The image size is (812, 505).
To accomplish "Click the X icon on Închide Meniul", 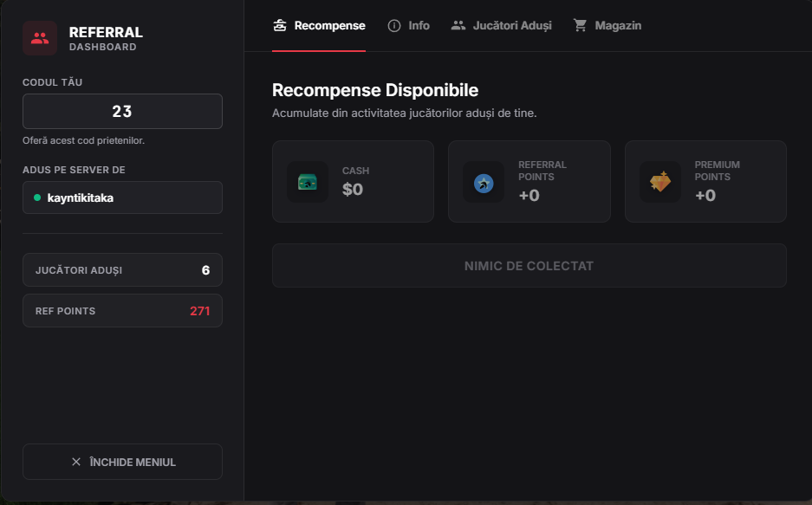I will (76, 462).
